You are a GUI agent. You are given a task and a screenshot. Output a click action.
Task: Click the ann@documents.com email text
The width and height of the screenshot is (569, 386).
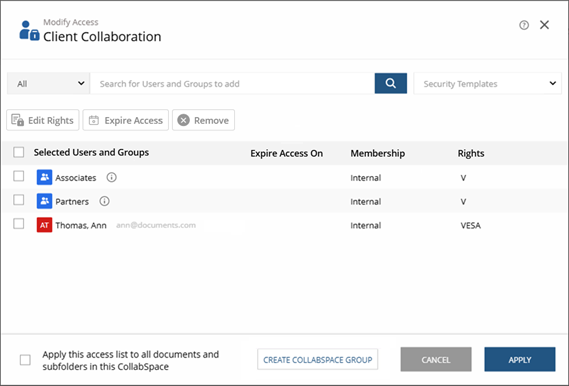[x=156, y=225]
